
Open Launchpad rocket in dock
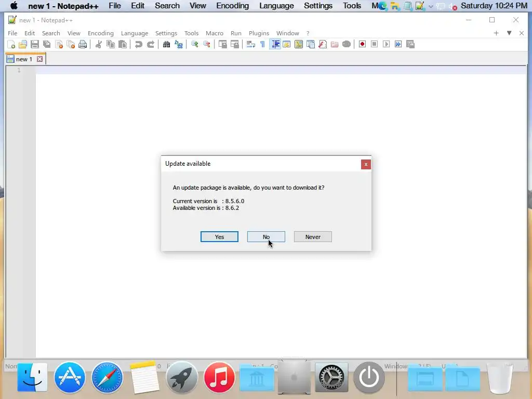pos(182,377)
